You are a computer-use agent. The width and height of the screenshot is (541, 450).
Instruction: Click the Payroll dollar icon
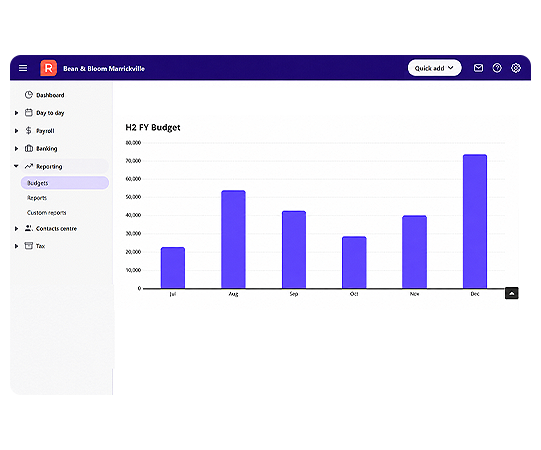point(29,130)
